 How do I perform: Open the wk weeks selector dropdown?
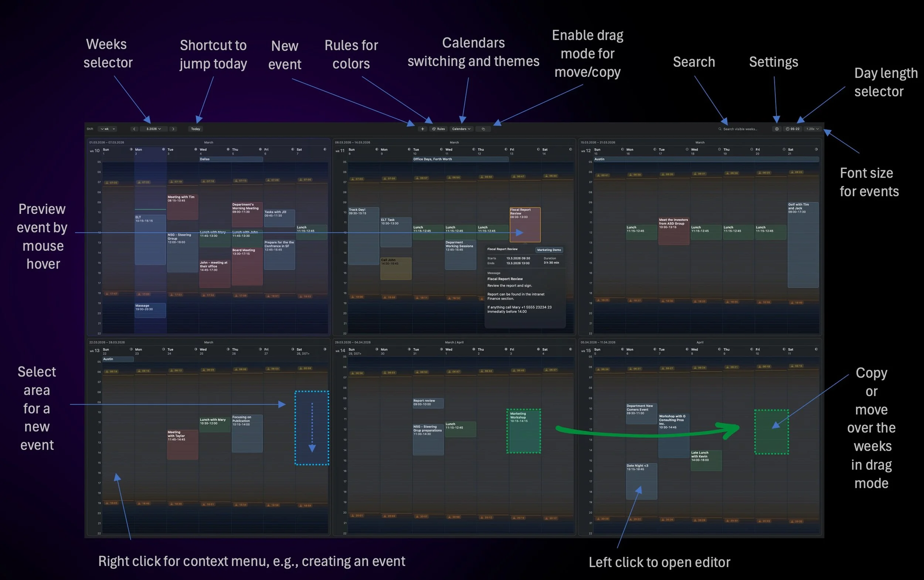(108, 129)
